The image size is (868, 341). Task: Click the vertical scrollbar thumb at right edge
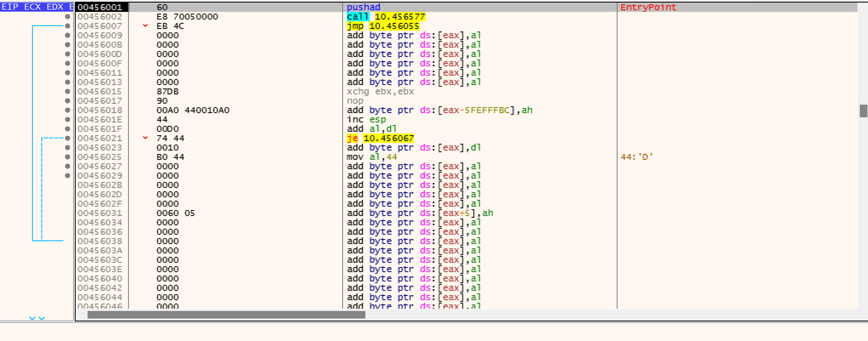point(863,111)
